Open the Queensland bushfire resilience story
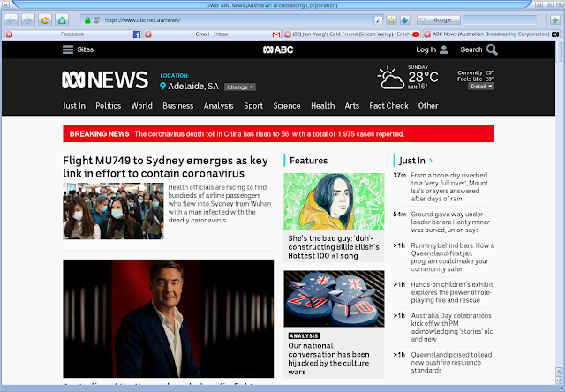The height and width of the screenshot is (392, 565). [451, 363]
